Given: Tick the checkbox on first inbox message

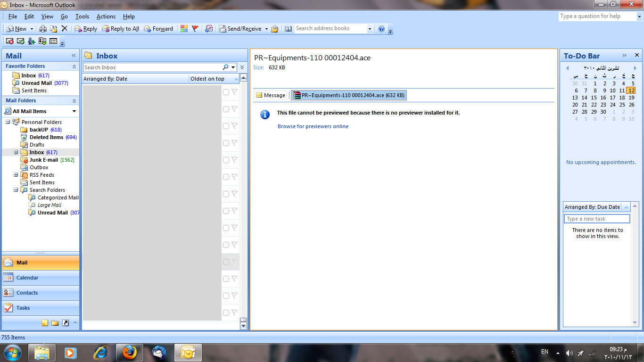Looking at the screenshot, I should 226,92.
